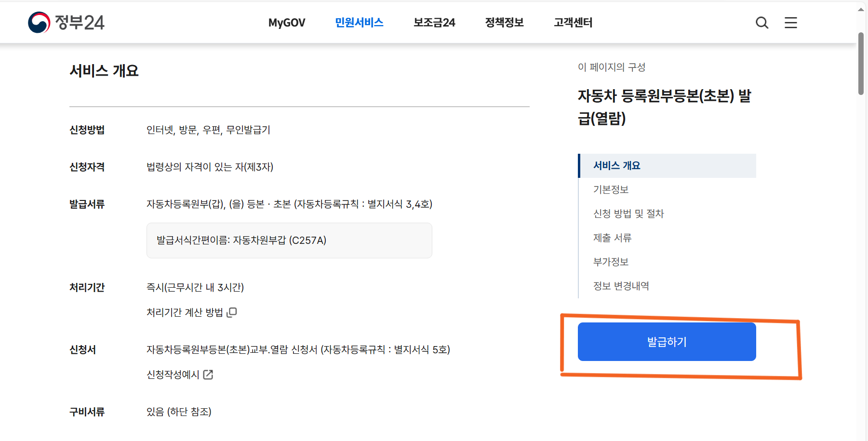The width and height of the screenshot is (868, 441).
Task: Click the 이 페이지의 구성 sidebar label
Action: click(612, 67)
